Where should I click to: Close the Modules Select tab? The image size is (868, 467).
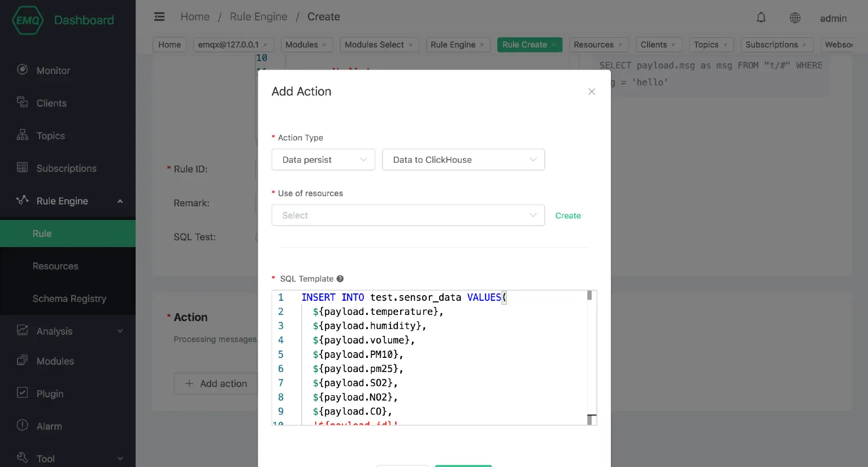click(411, 45)
